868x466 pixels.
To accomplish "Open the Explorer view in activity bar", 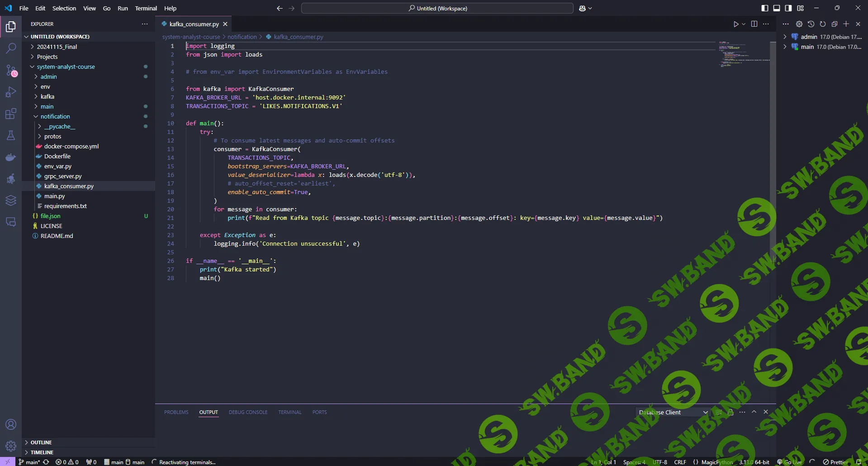I will click(x=11, y=27).
